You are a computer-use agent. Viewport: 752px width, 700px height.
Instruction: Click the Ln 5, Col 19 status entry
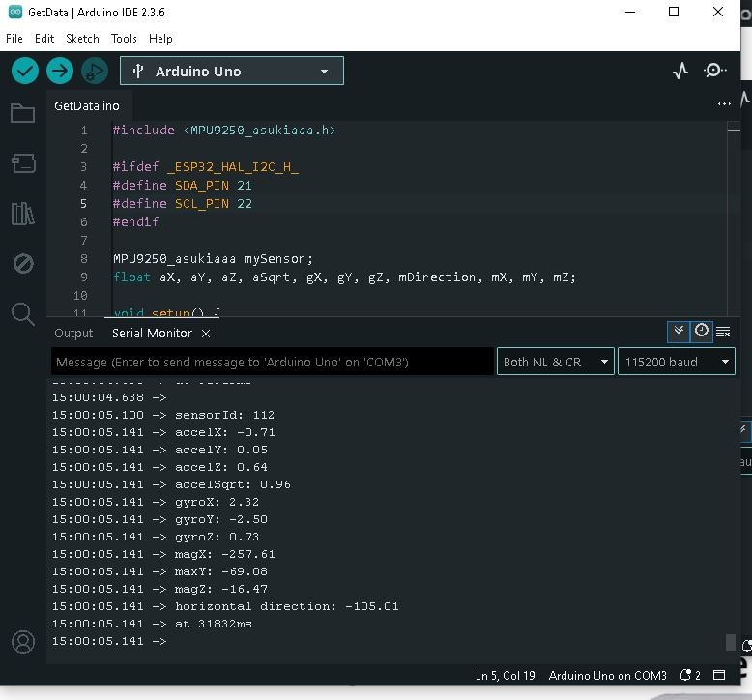pyautogui.click(x=505, y=676)
